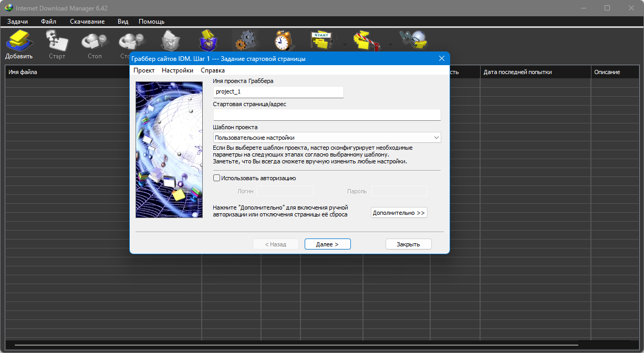Open the scheduler alarm-clock toolbar icon
The image size is (644, 353).
pyautogui.click(x=284, y=41)
